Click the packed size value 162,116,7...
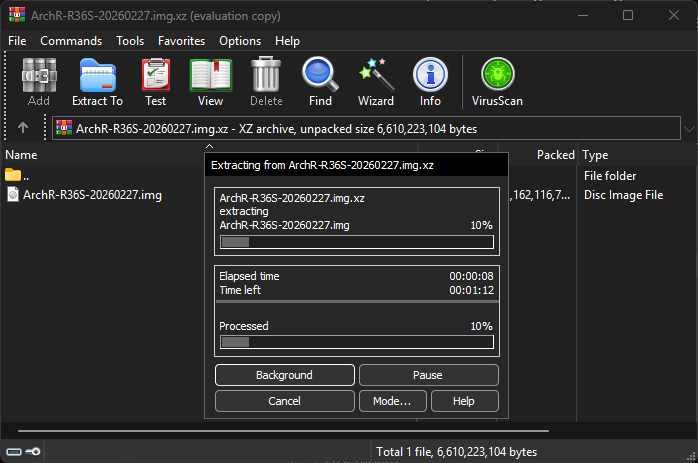This screenshot has width=698, height=463. click(x=540, y=195)
